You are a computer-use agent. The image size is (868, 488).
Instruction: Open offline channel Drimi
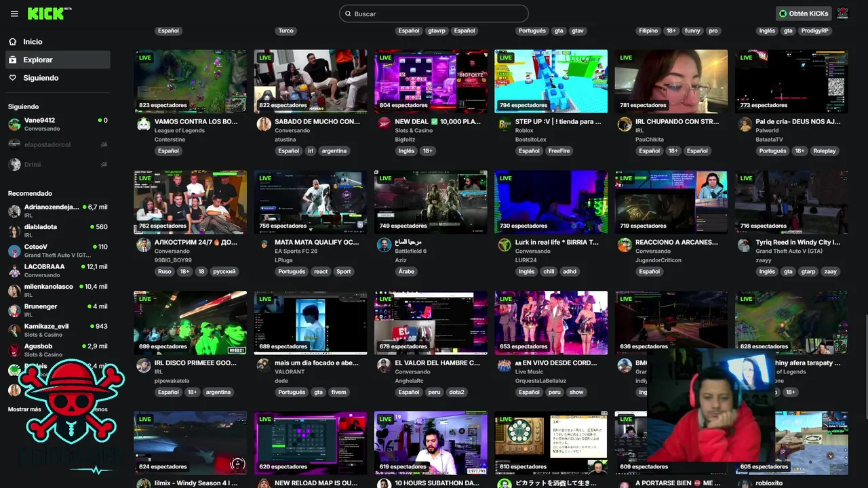(x=58, y=164)
